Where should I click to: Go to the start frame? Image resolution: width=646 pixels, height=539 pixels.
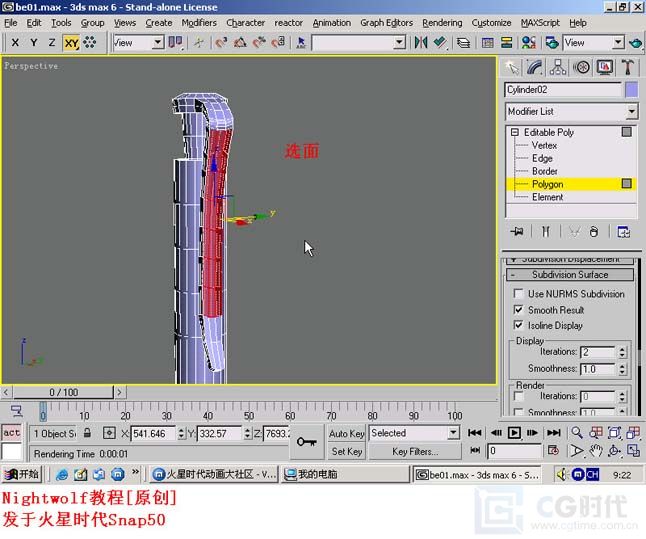coord(475,433)
